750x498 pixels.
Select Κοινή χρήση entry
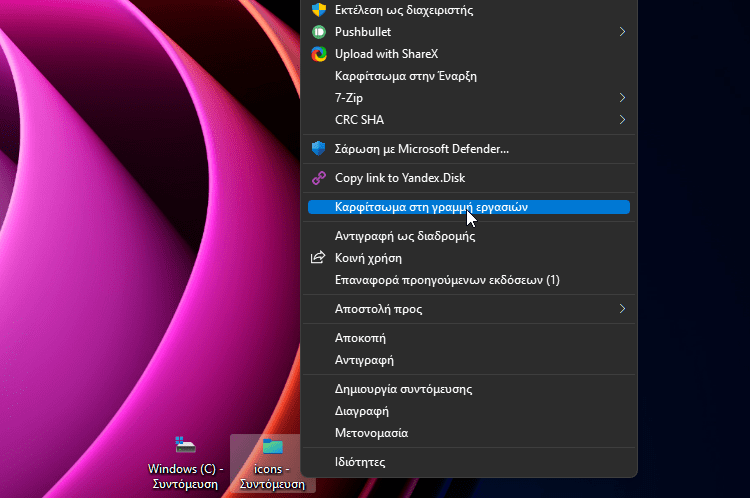(x=469, y=258)
